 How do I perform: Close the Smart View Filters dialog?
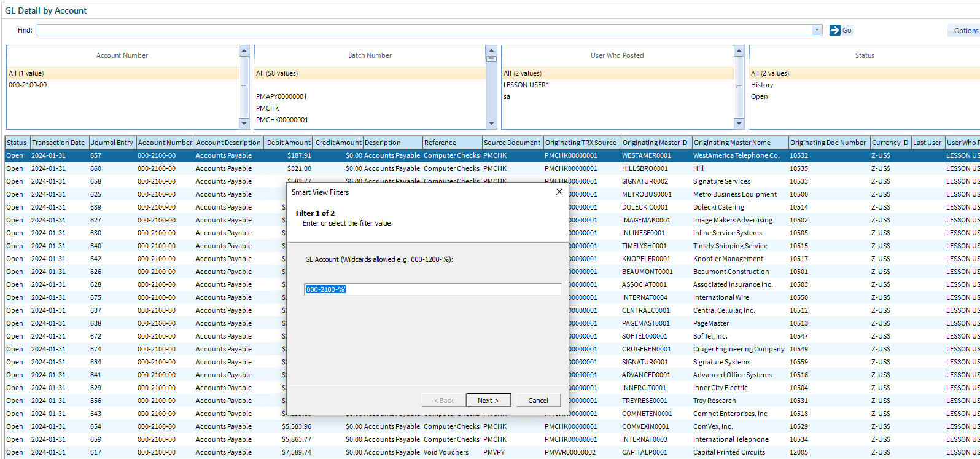pyautogui.click(x=559, y=192)
